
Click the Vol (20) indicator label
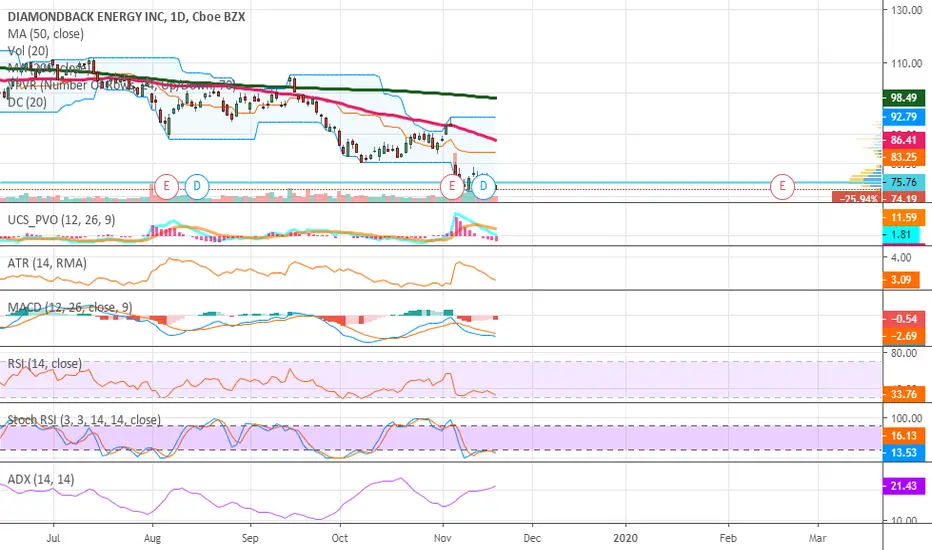point(28,51)
